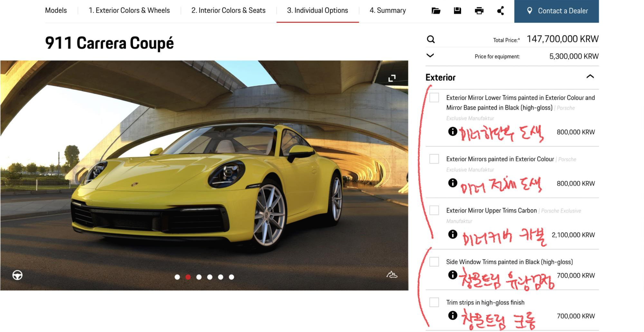
Task: Show info for Exterior Mirrors painted option
Action: point(452,183)
